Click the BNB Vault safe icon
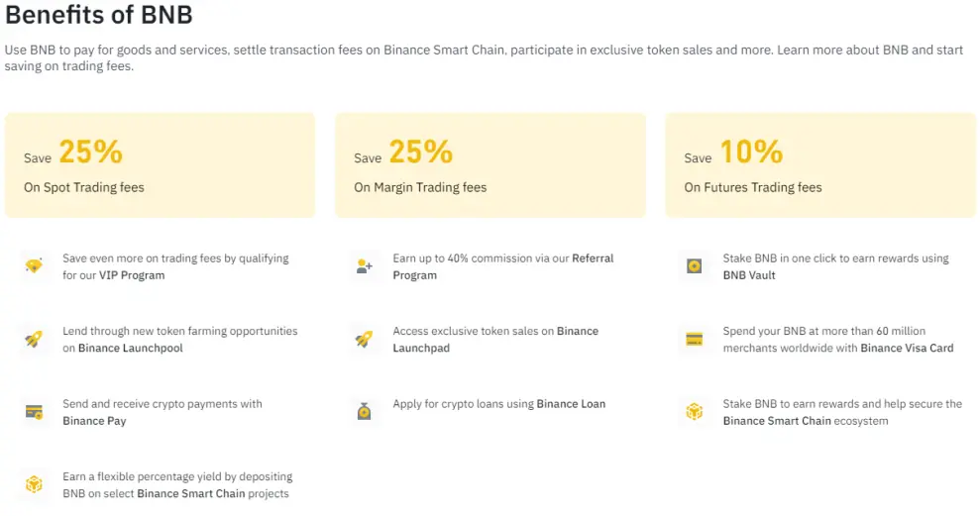This screenshot has width=980, height=516. coord(695,266)
